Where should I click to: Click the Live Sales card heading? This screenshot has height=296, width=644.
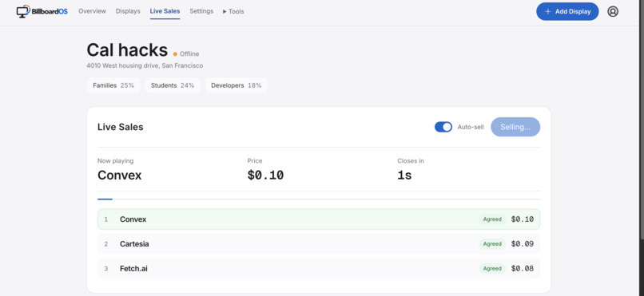[x=121, y=127]
